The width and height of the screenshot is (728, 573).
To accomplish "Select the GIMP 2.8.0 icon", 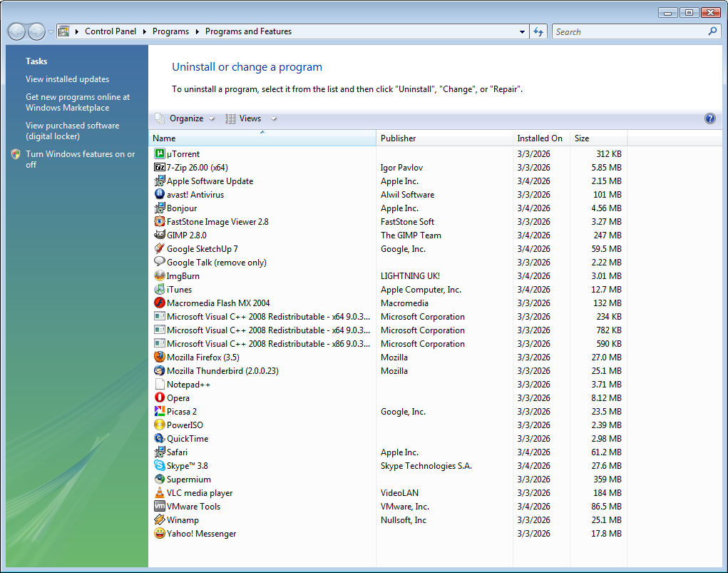I will click(159, 235).
